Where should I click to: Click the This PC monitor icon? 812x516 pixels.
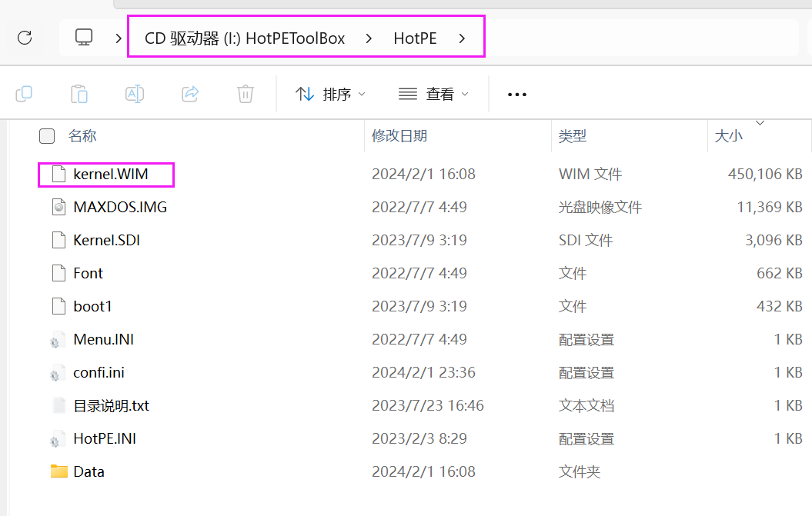click(84, 37)
